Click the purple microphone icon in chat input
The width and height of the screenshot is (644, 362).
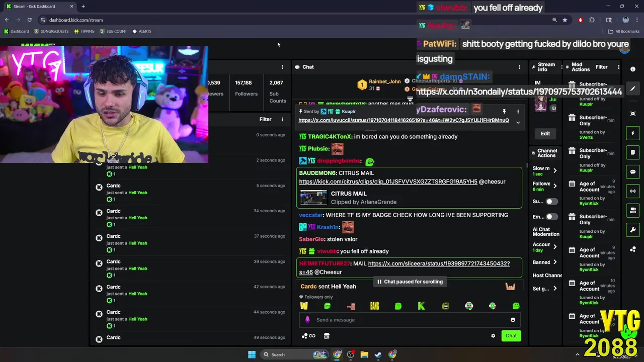coord(307,320)
